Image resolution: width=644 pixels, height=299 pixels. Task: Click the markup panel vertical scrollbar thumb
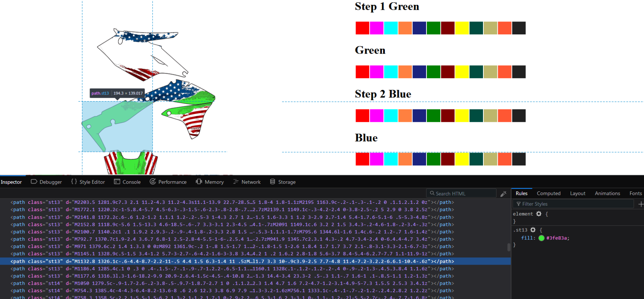(x=509, y=247)
